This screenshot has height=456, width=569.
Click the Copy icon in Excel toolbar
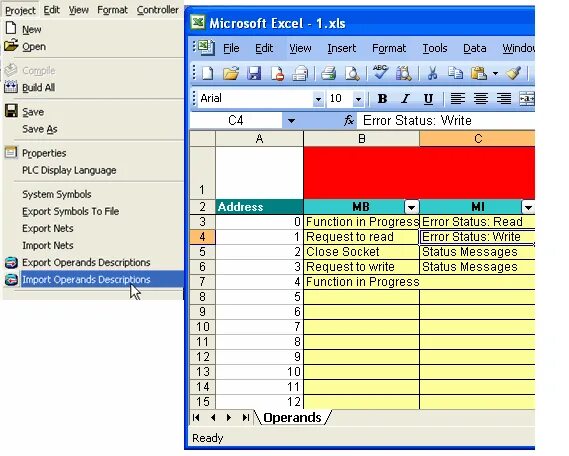455,73
